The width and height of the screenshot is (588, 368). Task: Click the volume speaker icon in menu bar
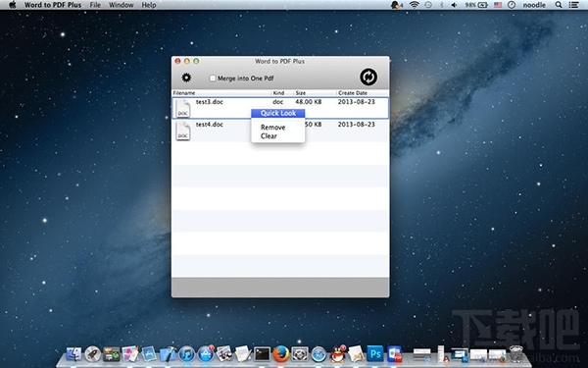click(x=454, y=5)
